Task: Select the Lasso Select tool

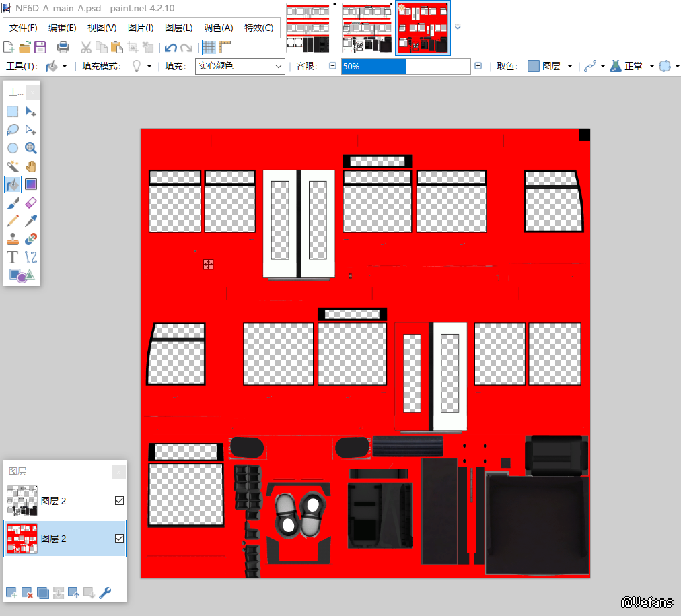Action: click(x=12, y=130)
